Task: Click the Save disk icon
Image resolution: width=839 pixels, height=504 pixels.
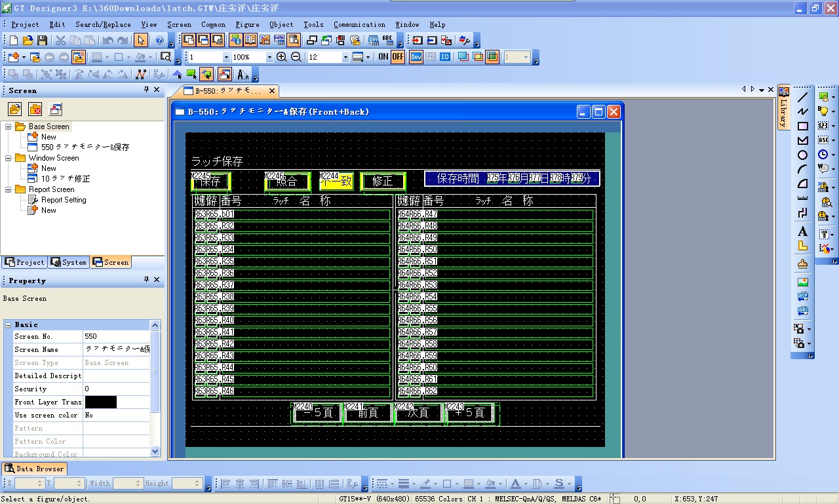Action: tap(42, 41)
